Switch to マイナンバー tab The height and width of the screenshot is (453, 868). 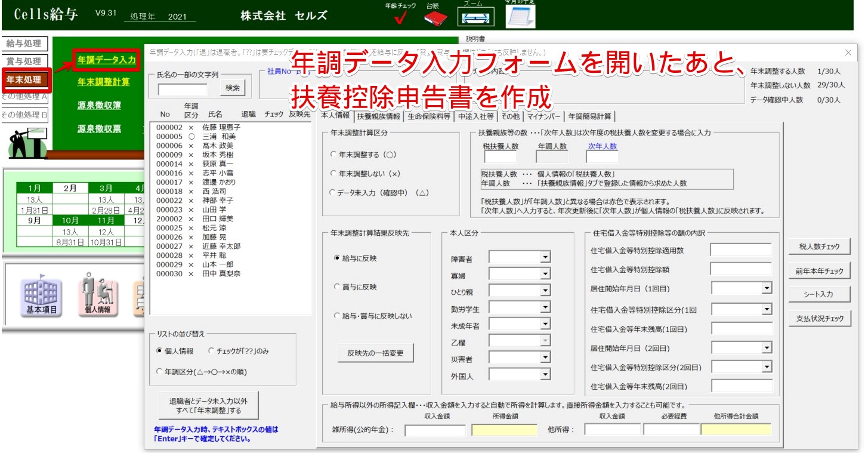click(543, 116)
